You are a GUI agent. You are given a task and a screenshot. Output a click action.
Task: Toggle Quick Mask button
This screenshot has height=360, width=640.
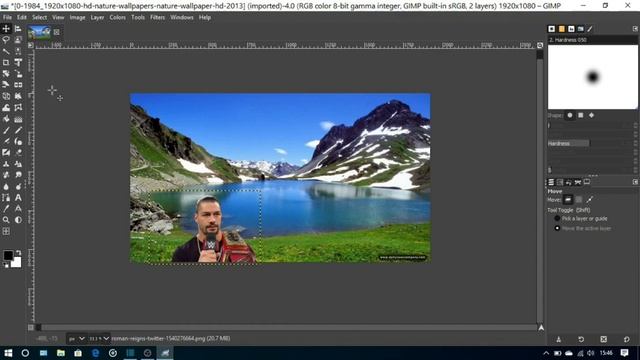click(31, 327)
